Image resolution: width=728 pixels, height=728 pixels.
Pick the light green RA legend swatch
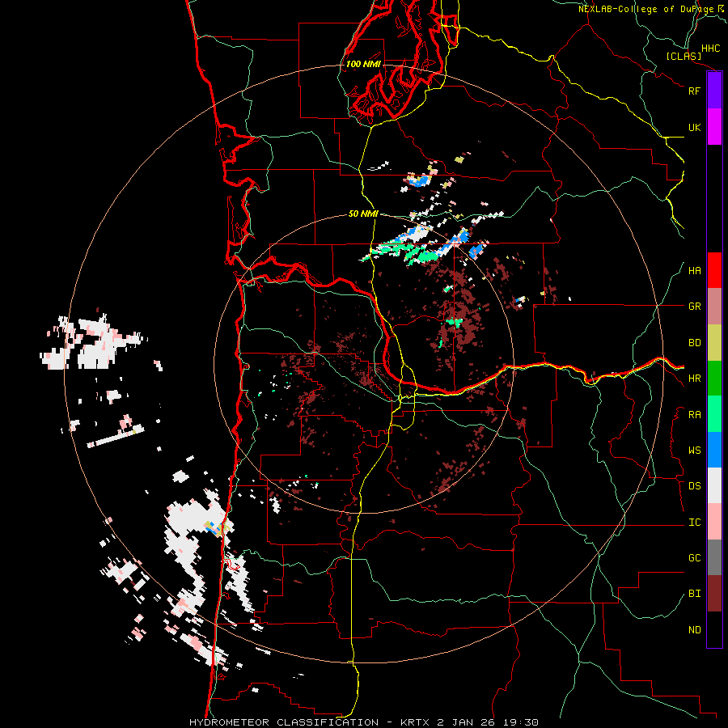[714, 414]
